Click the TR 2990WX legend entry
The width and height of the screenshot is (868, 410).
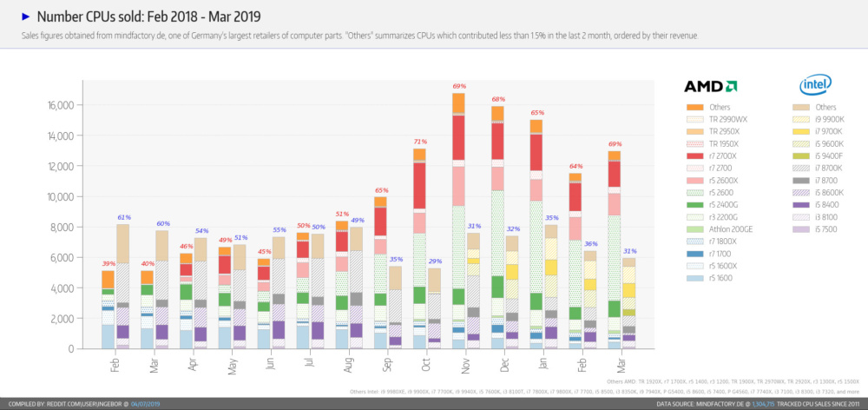click(x=716, y=119)
